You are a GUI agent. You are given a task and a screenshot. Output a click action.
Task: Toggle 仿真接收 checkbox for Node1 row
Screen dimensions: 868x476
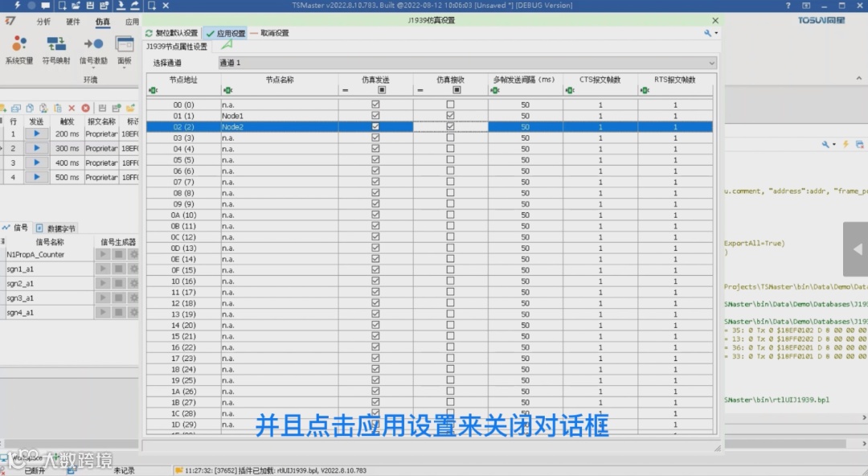click(x=450, y=115)
